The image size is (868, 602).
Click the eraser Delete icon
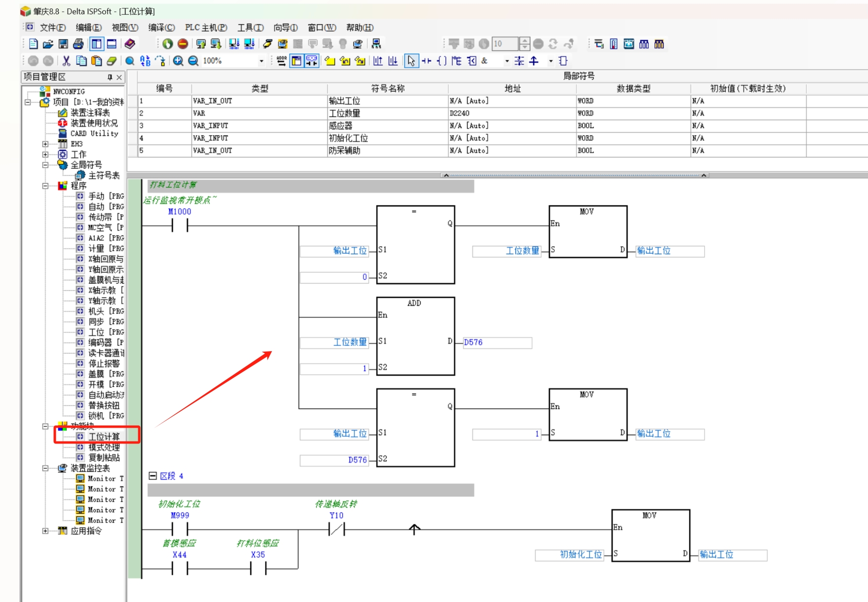click(x=112, y=61)
